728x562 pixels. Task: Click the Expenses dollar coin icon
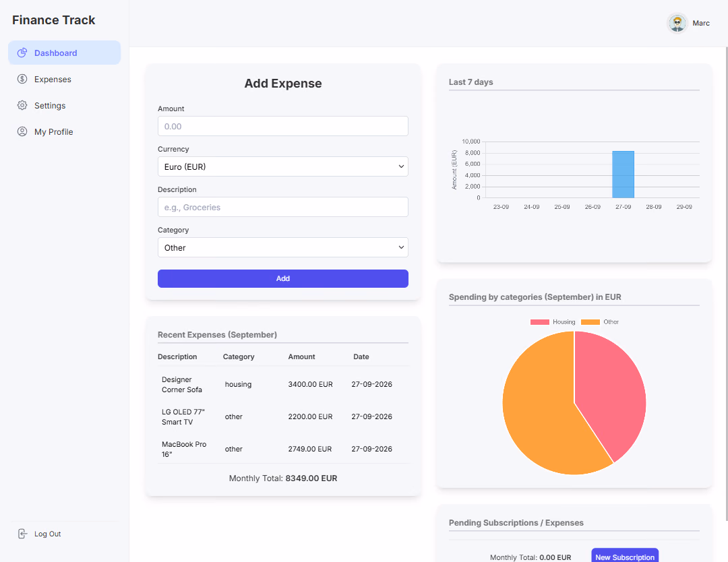point(22,79)
